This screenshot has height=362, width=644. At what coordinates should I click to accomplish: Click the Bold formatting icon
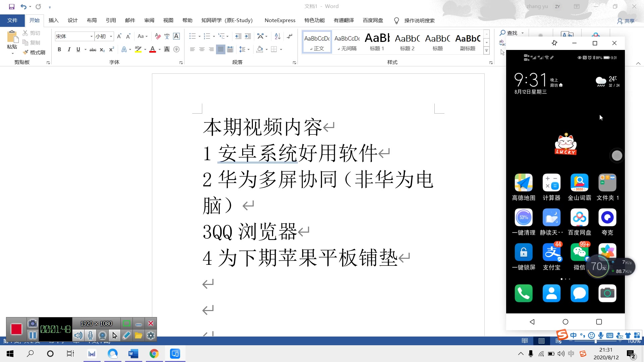tap(59, 49)
